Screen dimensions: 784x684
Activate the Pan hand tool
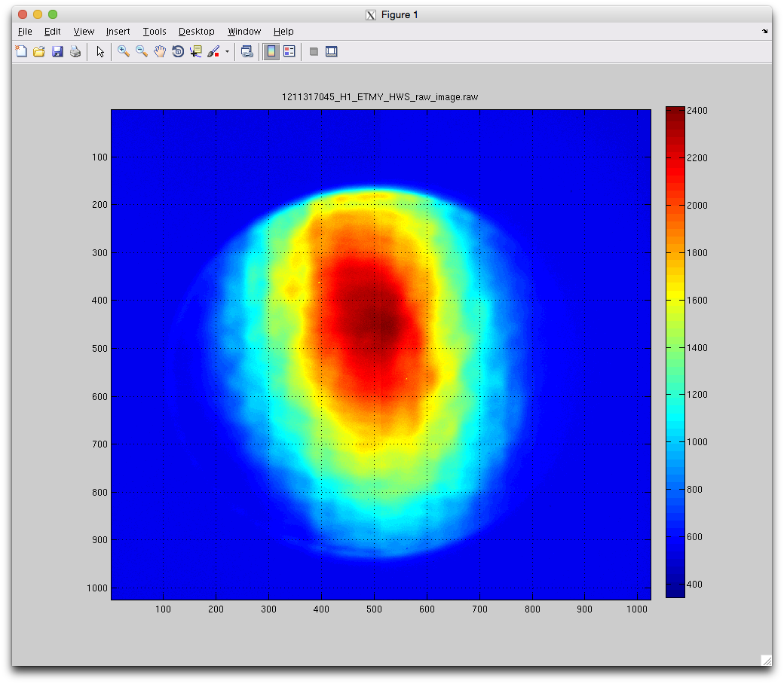click(160, 52)
